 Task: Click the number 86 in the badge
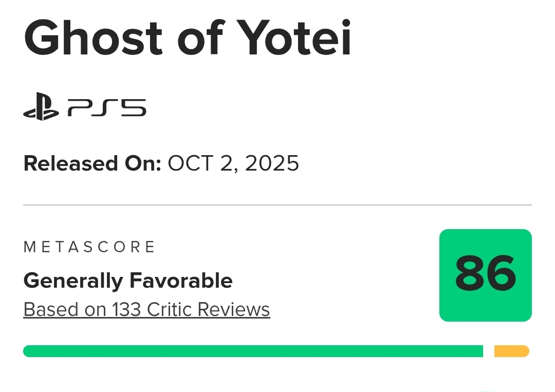coord(485,274)
